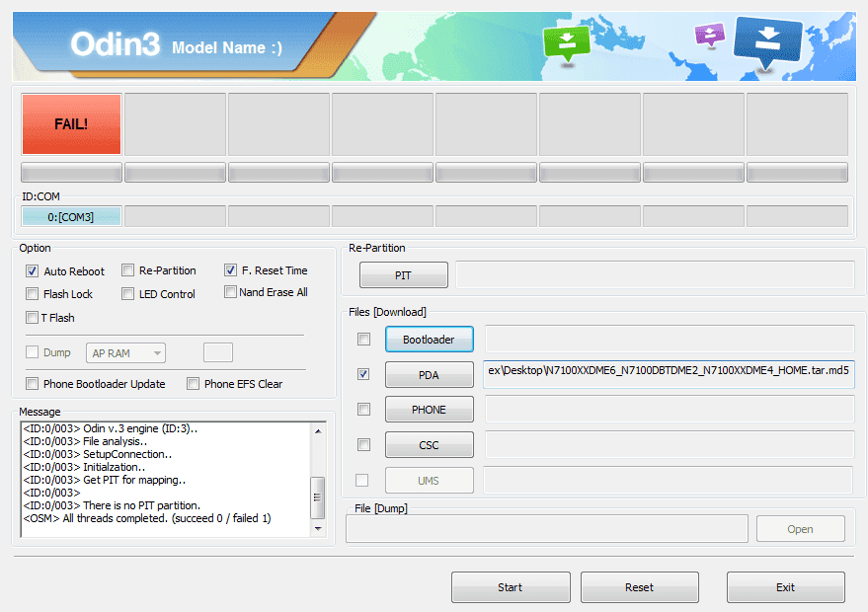Viewport: 868px width, 612px height.
Task: Click the UMS file button
Action: click(x=429, y=481)
